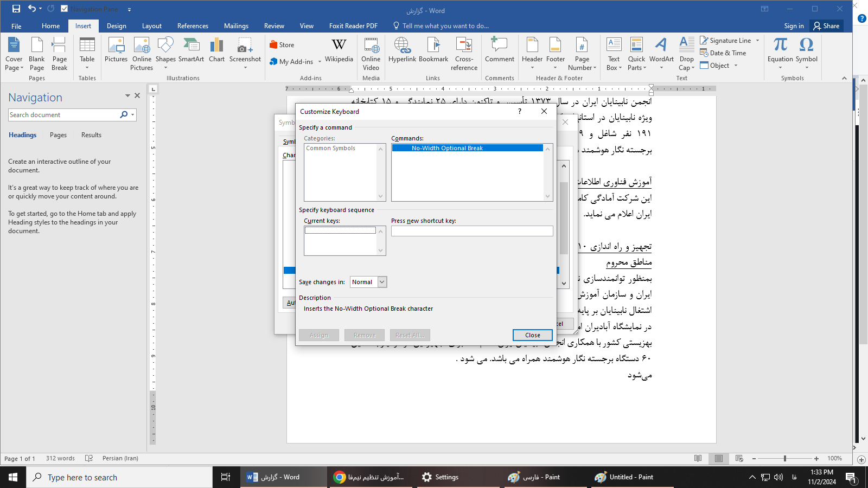Click the zoom out minus button
868x488 pixels.
[x=754, y=459]
